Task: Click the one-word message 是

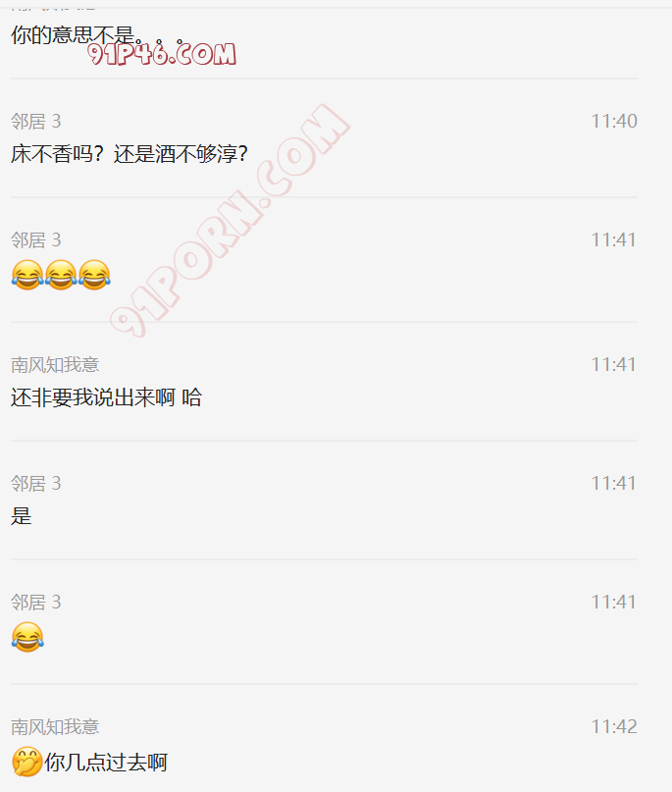Action: 22,516
